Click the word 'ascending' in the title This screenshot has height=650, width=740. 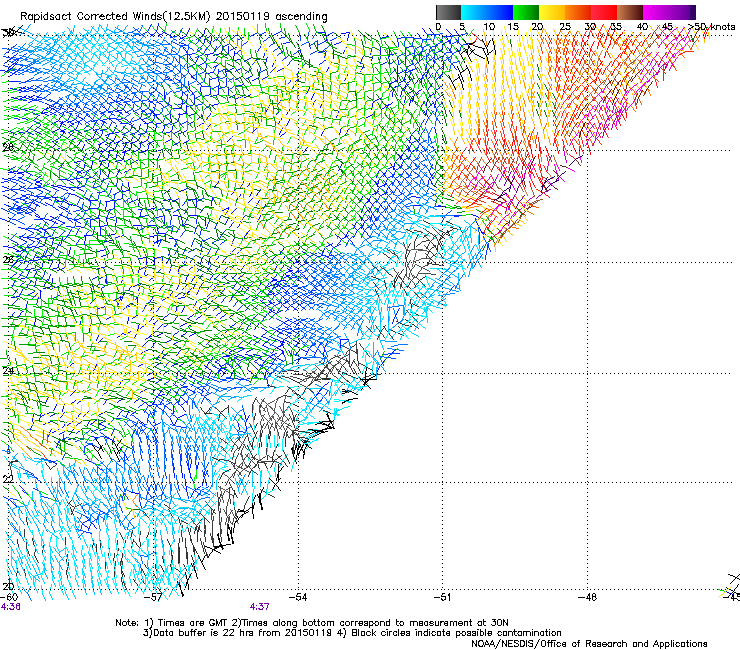[x=301, y=17]
